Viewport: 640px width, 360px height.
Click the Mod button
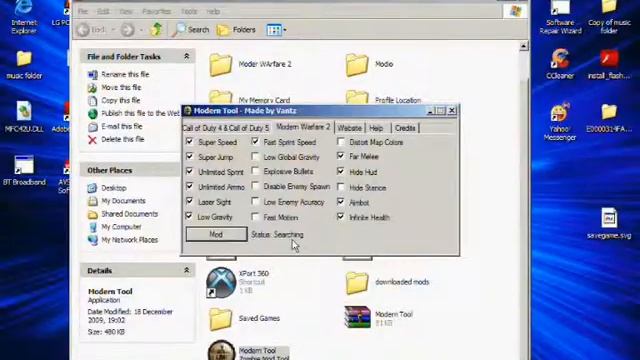pos(216,234)
